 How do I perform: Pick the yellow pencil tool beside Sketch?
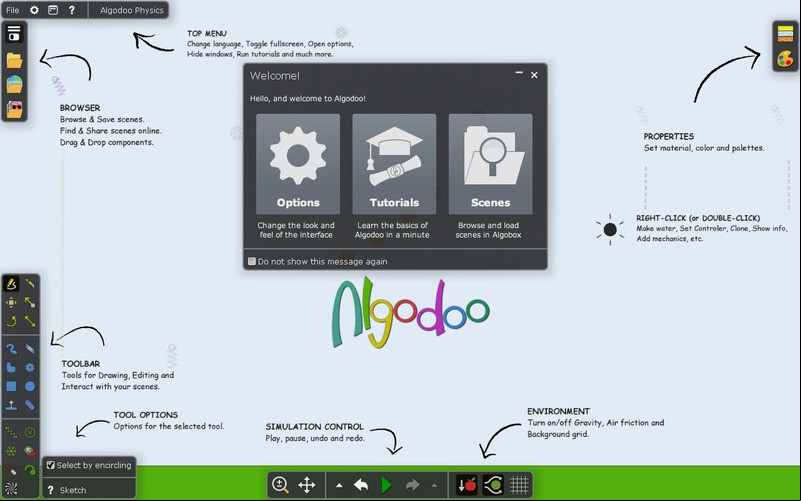point(30,283)
